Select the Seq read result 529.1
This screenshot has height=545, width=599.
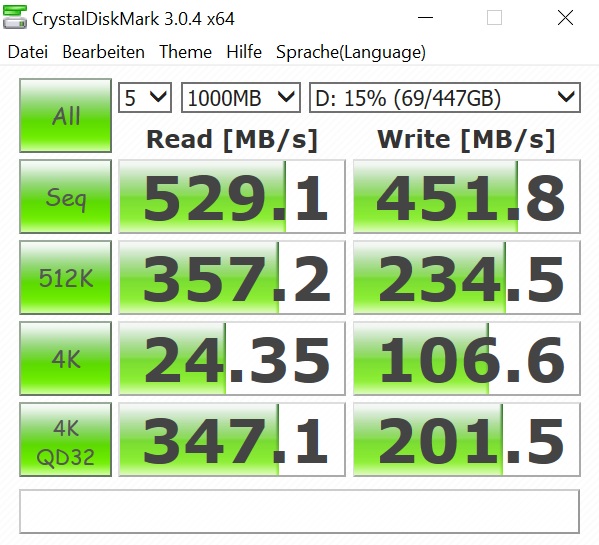232,197
